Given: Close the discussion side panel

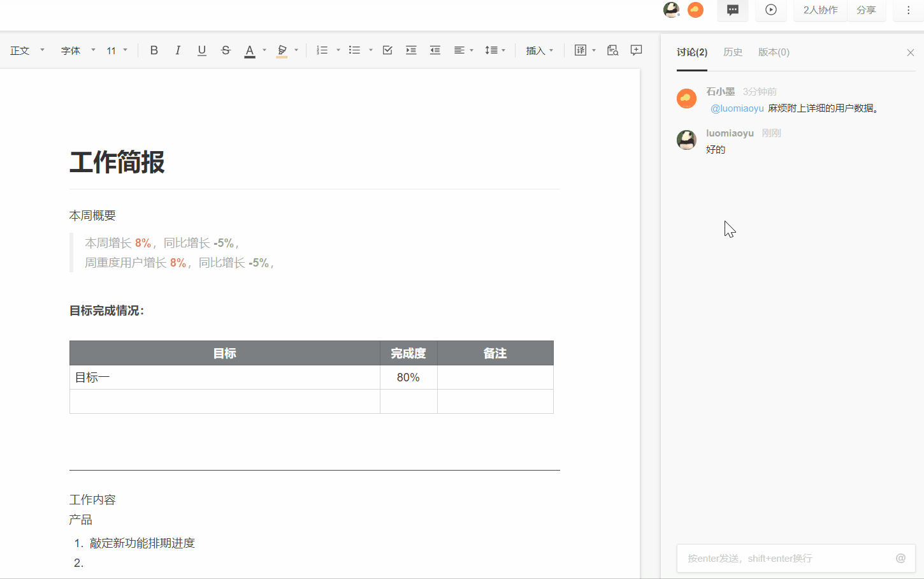Looking at the screenshot, I should [911, 53].
